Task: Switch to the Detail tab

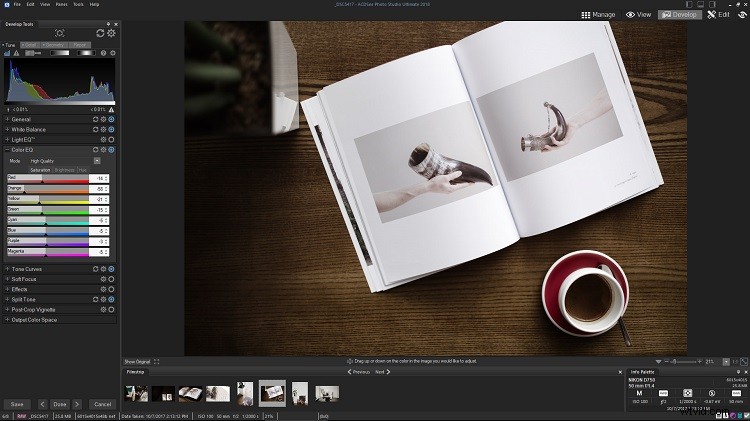Action: coord(30,44)
